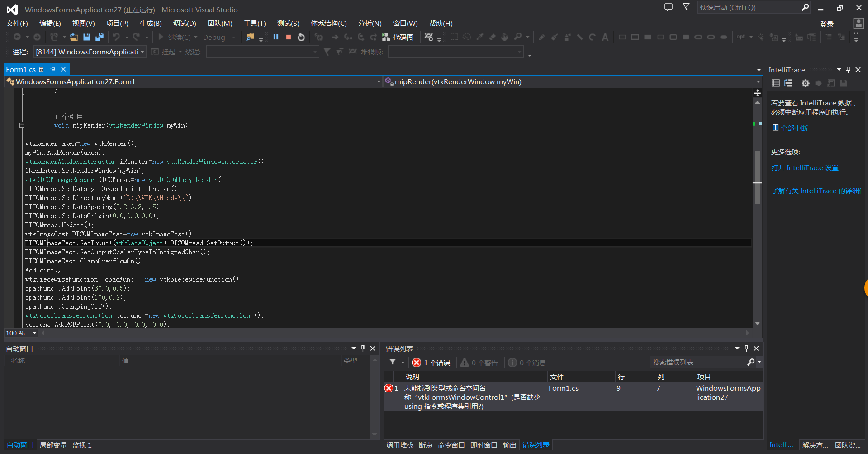868x454 pixels.
Task: Open the process dropdown [8144] WindowsFormsApplicati
Action: tap(90, 52)
